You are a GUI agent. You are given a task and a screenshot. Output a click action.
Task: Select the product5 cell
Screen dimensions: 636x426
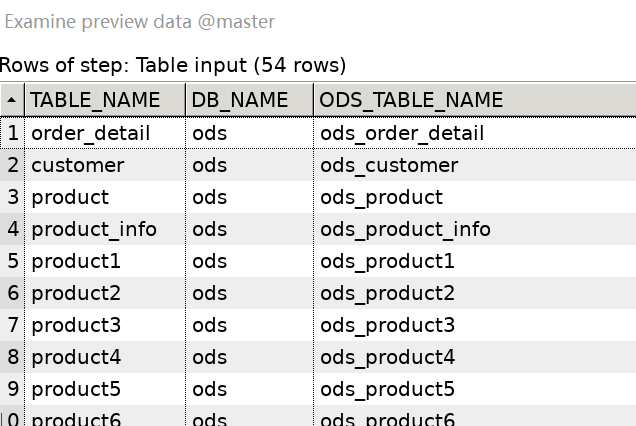click(x=76, y=389)
